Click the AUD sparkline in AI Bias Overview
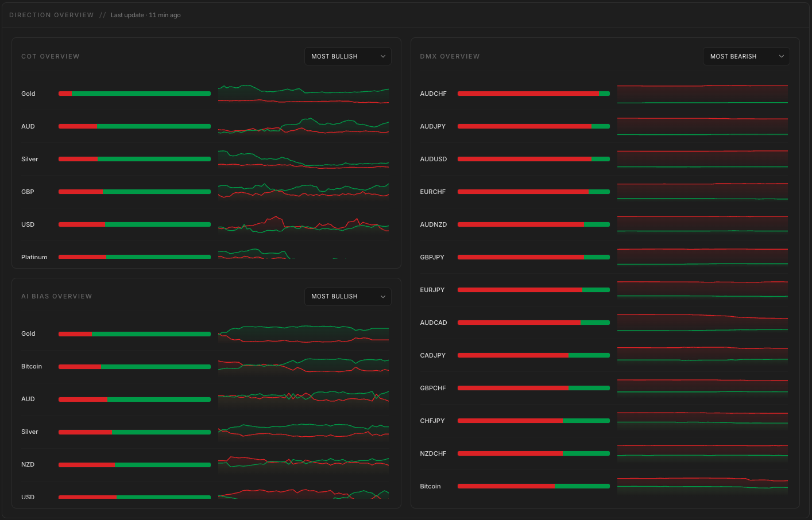The image size is (812, 520). pos(303,399)
